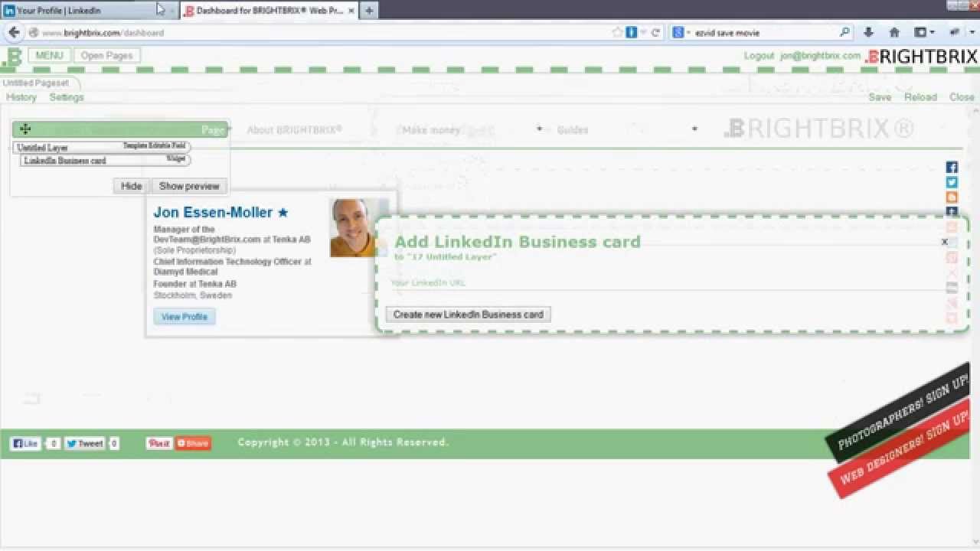Select the LinkedIn Business card widget item
This screenshot has height=551, width=980.
[x=105, y=161]
